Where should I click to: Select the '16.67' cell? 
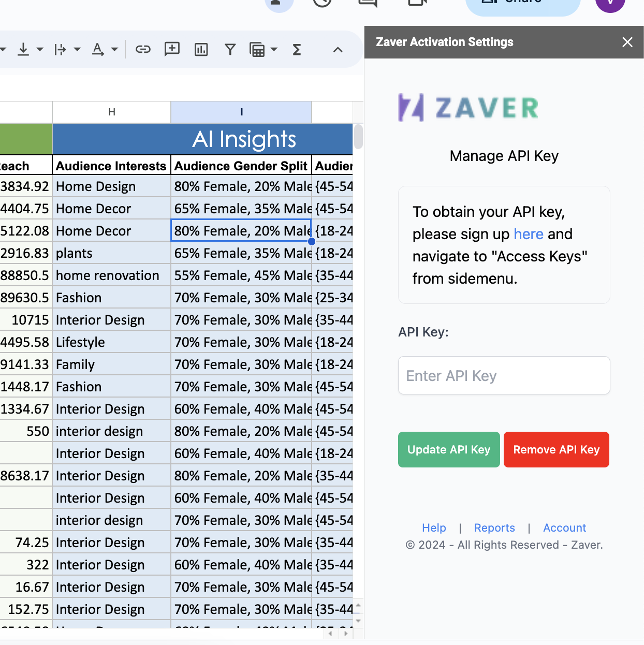(26, 587)
